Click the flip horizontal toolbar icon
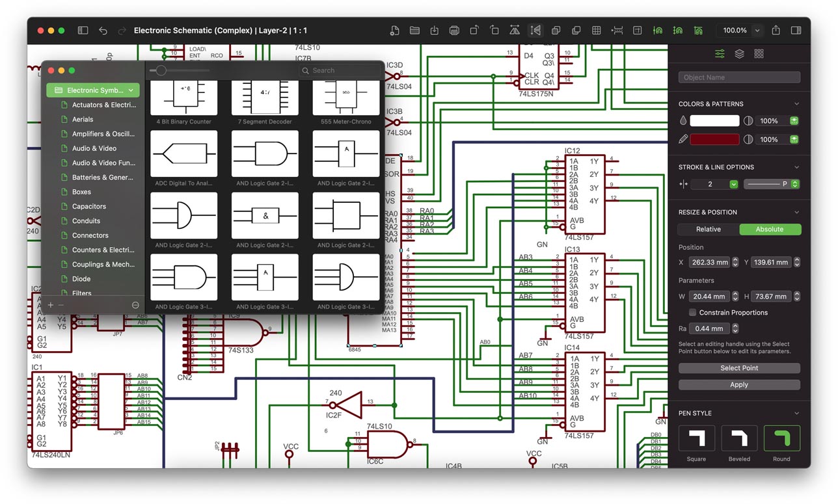 (516, 30)
